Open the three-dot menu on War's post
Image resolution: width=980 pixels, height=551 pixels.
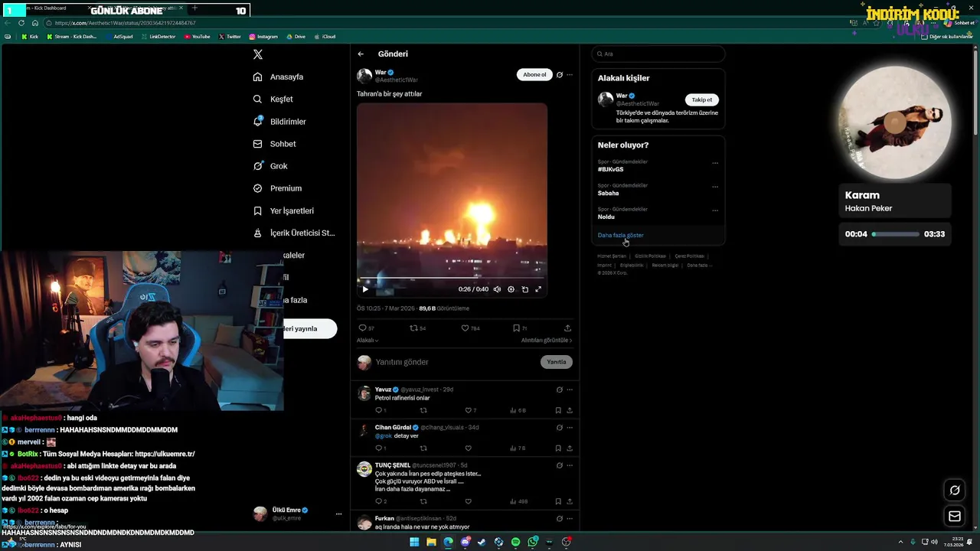570,75
